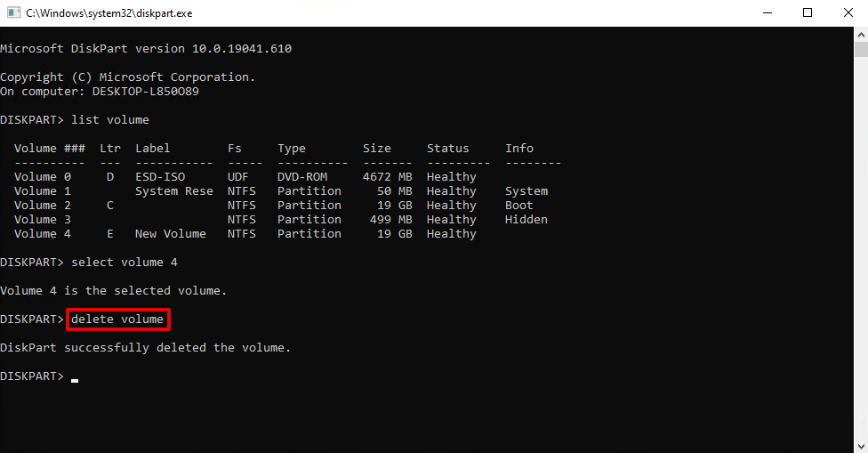This screenshot has height=453, width=868.
Task: Click drive letter 'D' of Volume 0
Action: point(110,176)
